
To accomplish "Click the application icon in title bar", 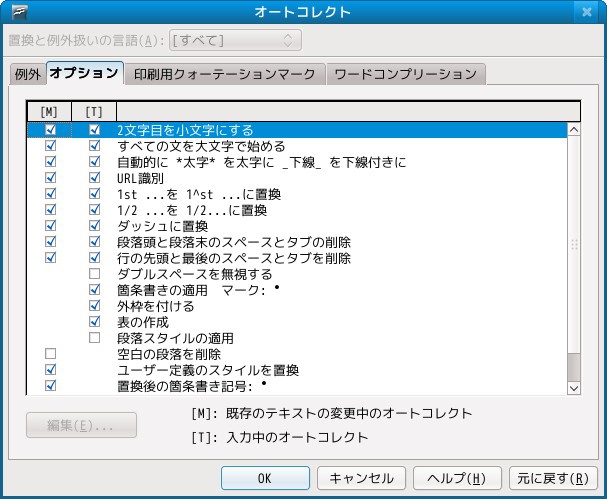I will [x=19, y=12].
